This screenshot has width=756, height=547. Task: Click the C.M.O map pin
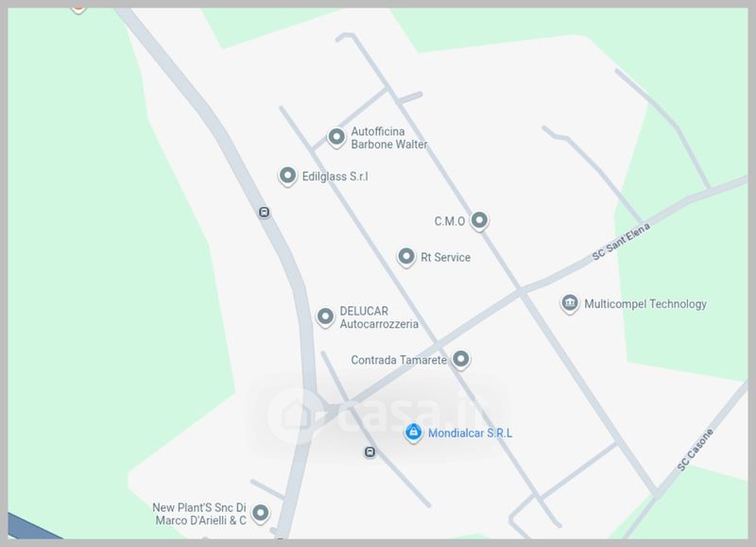[479, 221]
